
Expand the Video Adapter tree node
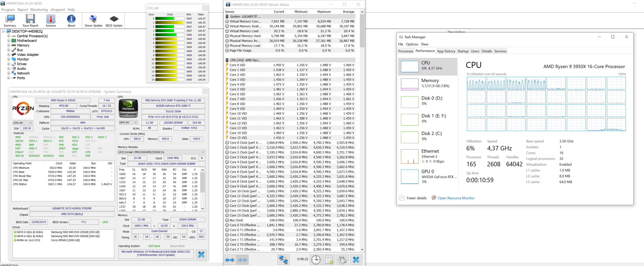point(9,55)
